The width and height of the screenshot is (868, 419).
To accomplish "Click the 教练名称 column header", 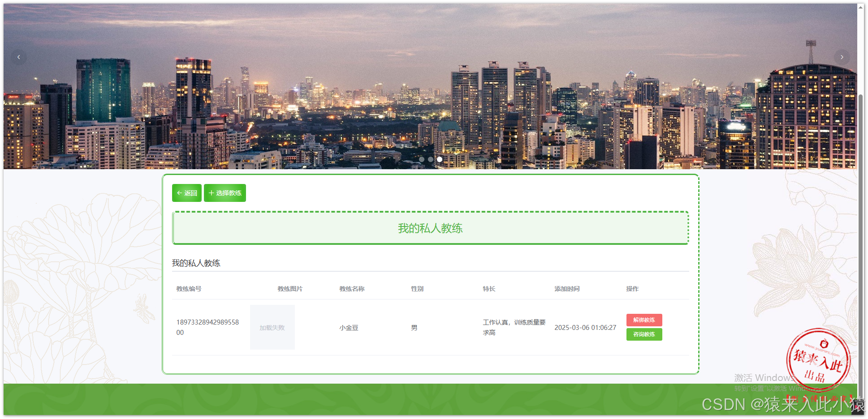I will click(352, 289).
